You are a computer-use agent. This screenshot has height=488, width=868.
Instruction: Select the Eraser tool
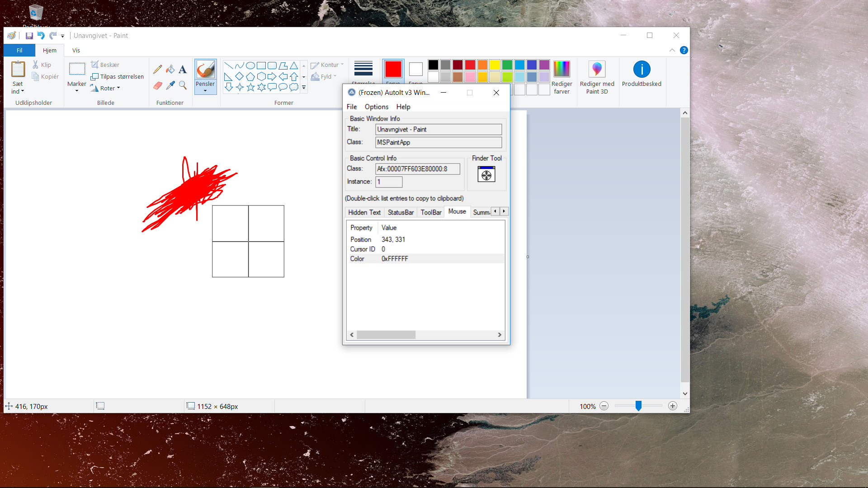(x=157, y=85)
